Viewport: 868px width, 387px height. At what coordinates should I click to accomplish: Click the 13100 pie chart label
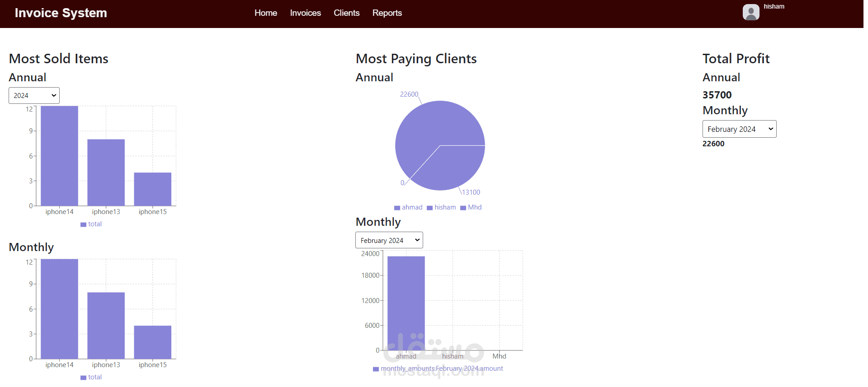(471, 192)
